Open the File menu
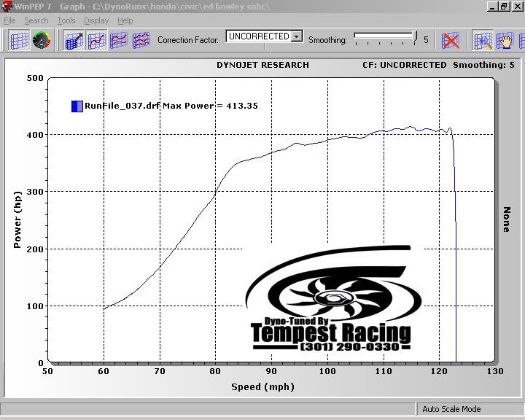Screen dimensions: 525x420 point(9,20)
